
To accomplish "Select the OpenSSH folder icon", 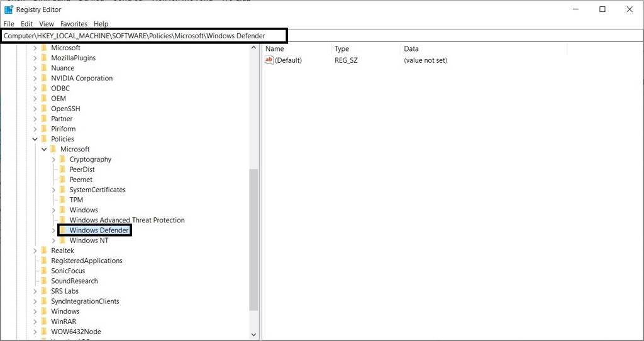I will pos(45,109).
